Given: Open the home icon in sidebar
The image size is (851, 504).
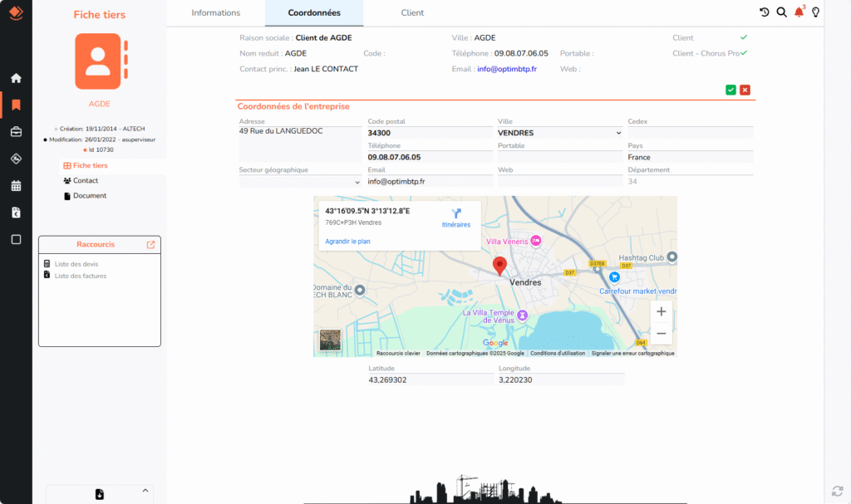Looking at the screenshot, I should point(16,78).
